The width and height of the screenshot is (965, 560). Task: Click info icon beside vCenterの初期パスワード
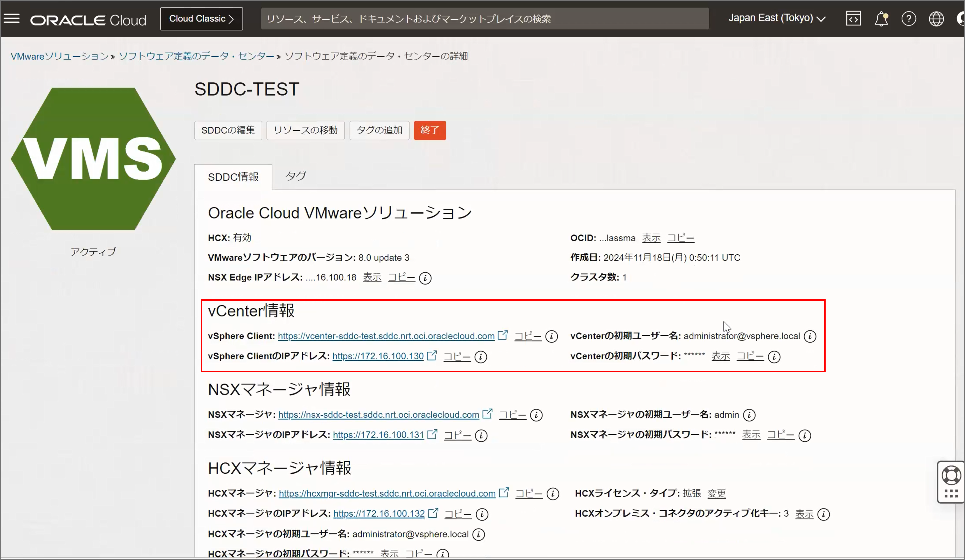774,357
